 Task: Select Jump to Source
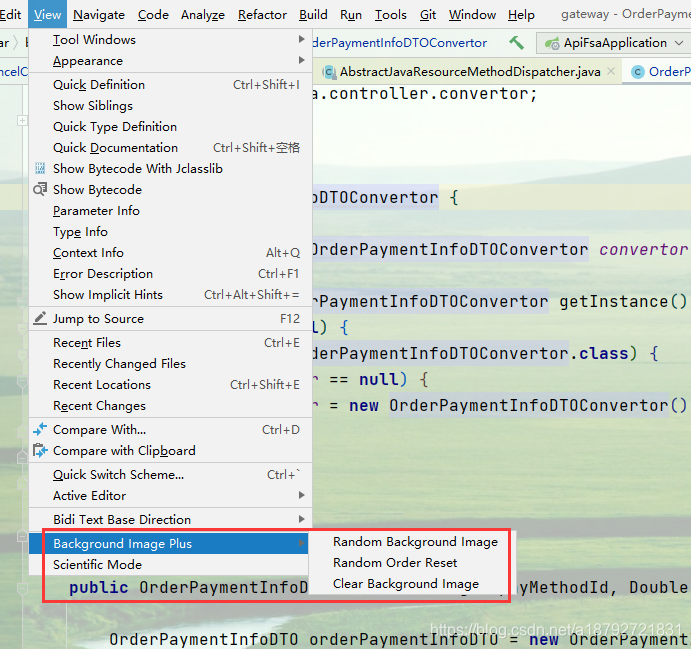(171, 319)
